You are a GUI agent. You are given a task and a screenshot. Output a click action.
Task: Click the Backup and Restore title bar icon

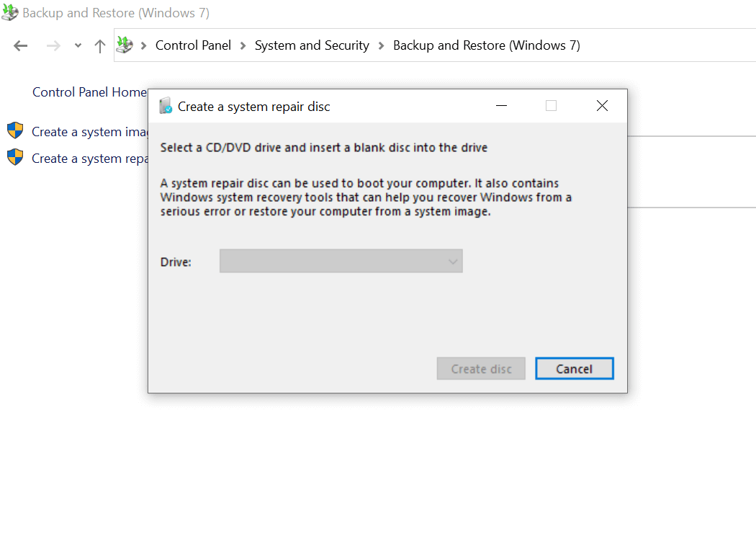[x=10, y=12]
